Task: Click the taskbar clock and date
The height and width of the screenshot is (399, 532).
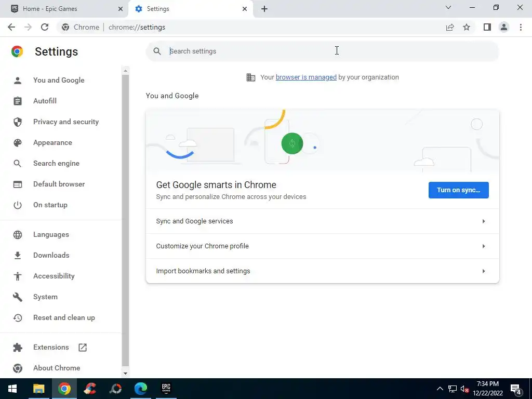Action: 487,389
